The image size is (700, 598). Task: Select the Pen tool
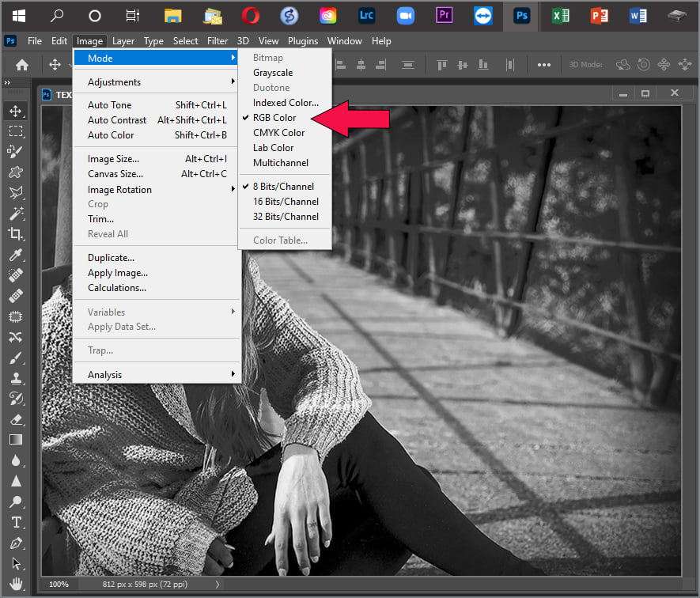click(x=16, y=543)
